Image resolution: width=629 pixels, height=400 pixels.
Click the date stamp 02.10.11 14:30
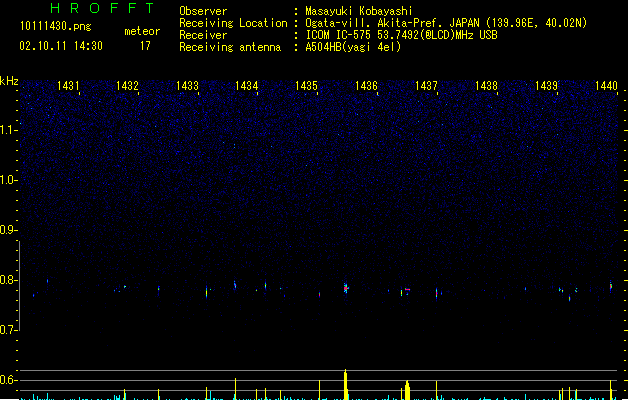pyautogui.click(x=61, y=46)
